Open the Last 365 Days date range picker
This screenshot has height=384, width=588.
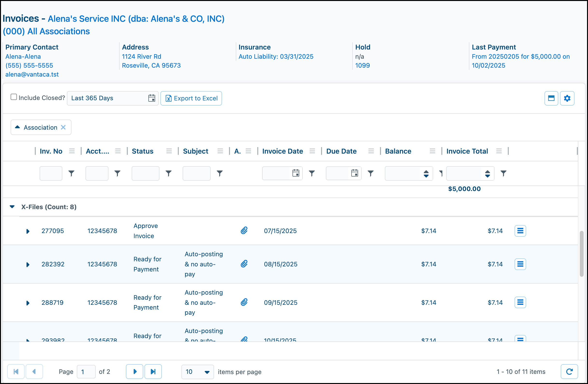click(x=113, y=98)
